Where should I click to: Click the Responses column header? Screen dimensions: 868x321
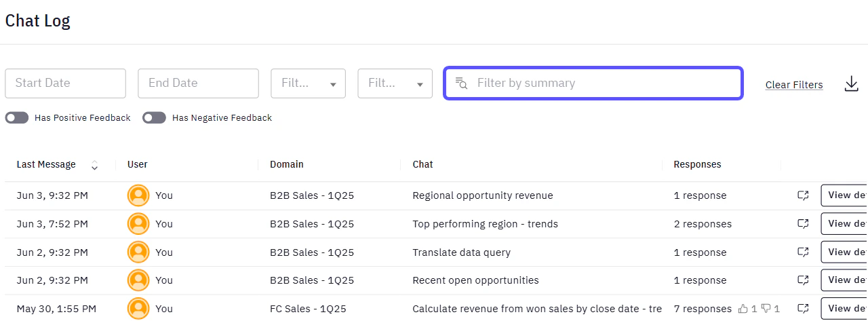697,164
